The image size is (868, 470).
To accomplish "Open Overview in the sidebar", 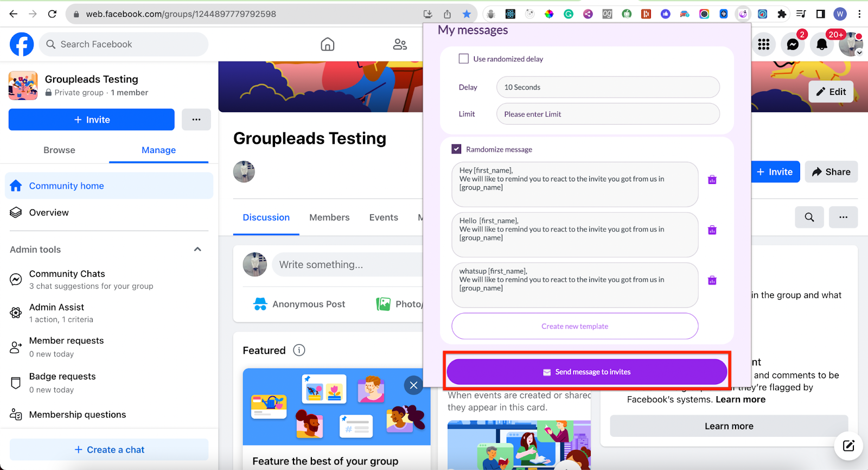I will click(x=109, y=212).
